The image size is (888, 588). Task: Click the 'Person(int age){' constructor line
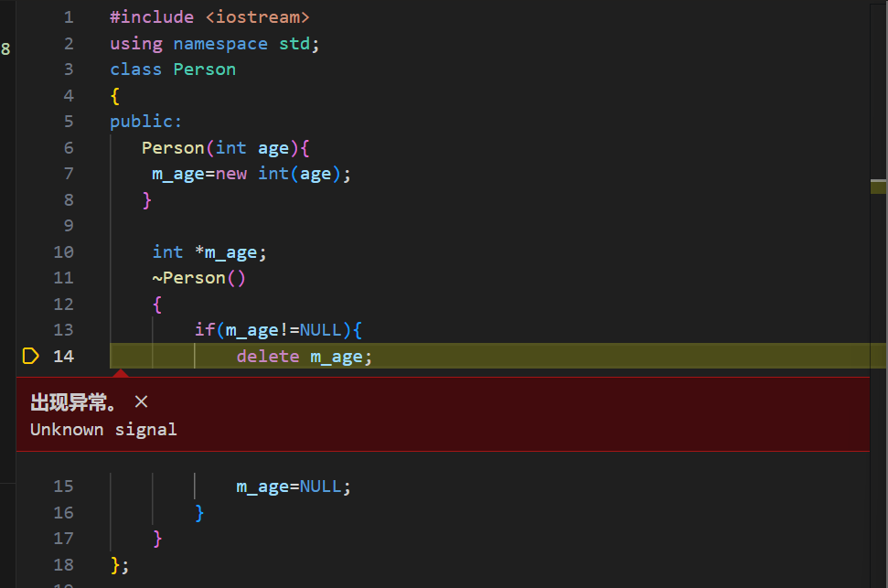click(225, 148)
